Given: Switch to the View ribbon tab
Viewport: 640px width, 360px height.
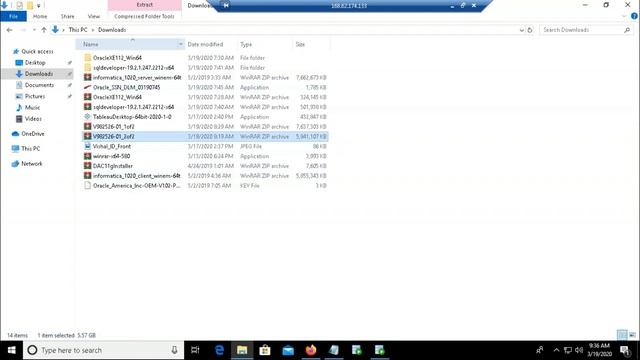Looking at the screenshot, I should [x=94, y=16].
